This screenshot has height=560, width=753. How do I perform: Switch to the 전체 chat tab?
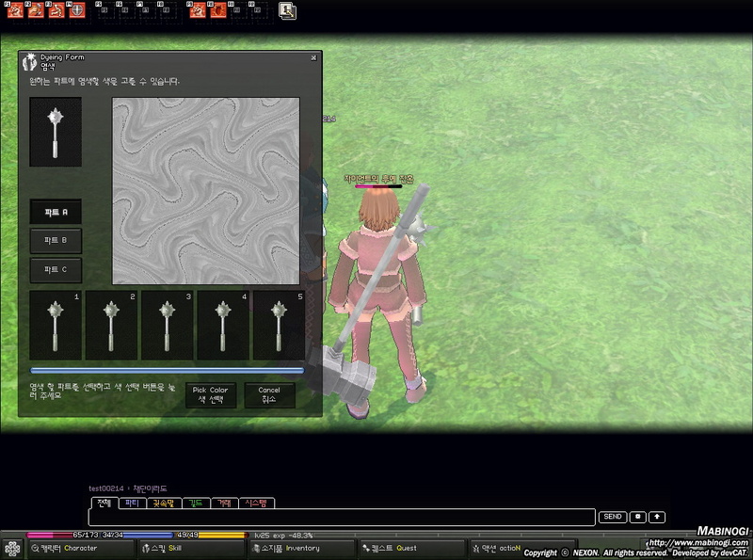click(104, 503)
